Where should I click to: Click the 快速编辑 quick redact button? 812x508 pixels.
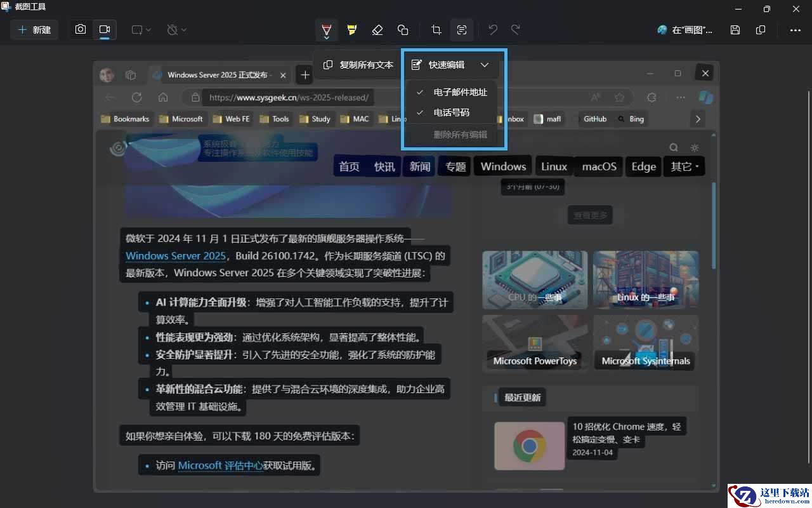pos(438,65)
